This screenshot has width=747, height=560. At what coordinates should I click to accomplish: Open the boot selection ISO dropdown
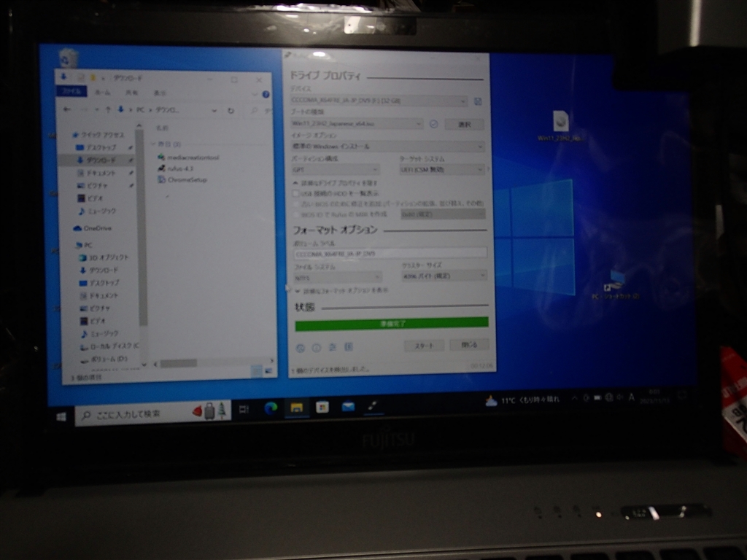pyautogui.click(x=357, y=124)
